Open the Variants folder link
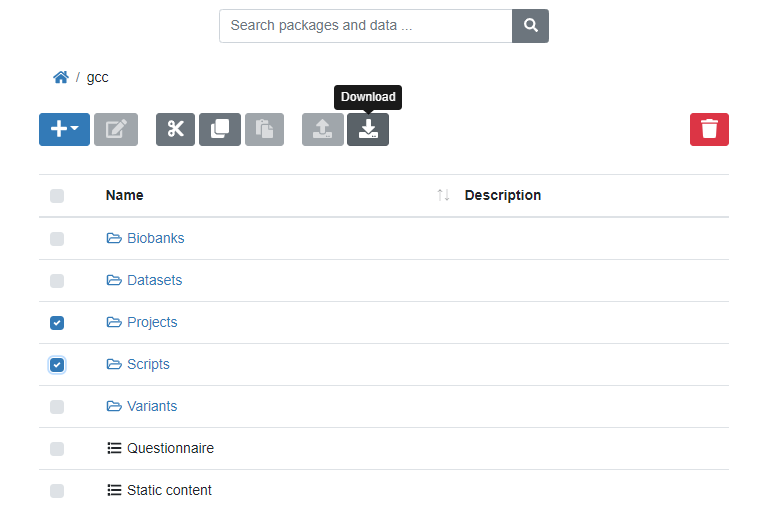This screenshot has height=512, width=768. click(x=152, y=407)
